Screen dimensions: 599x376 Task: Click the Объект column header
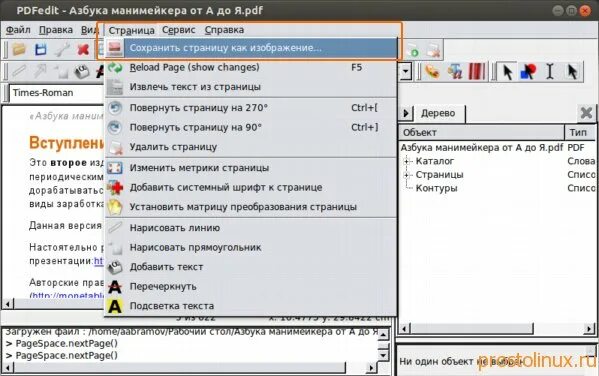click(x=481, y=133)
